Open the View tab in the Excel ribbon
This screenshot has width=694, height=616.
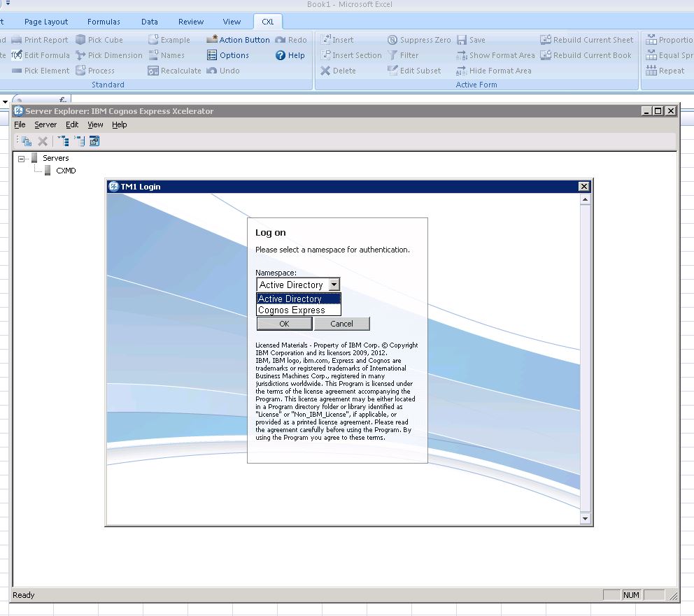(x=232, y=22)
